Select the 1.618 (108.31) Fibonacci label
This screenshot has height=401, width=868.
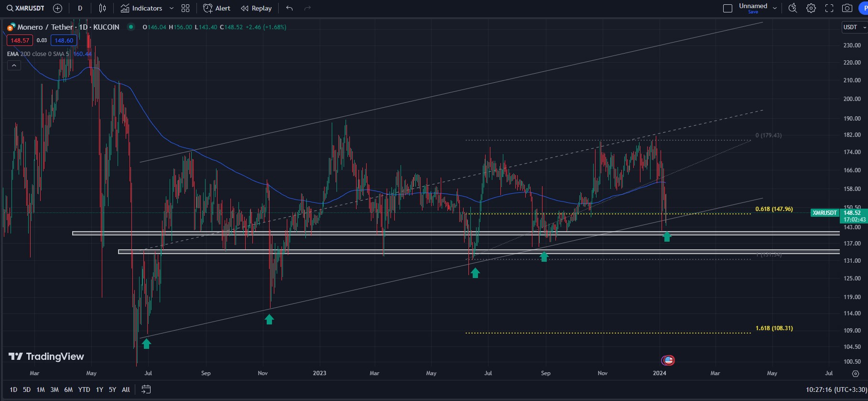click(774, 328)
